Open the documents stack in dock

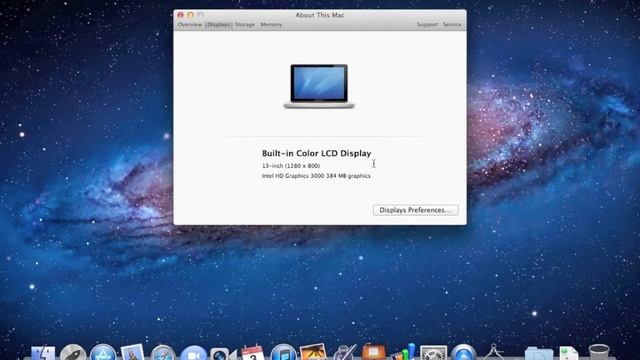click(569, 354)
